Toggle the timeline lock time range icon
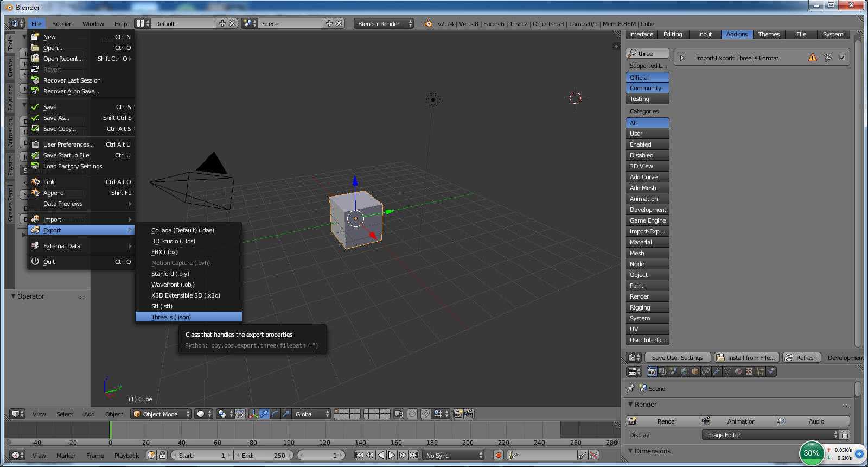 pos(162,455)
